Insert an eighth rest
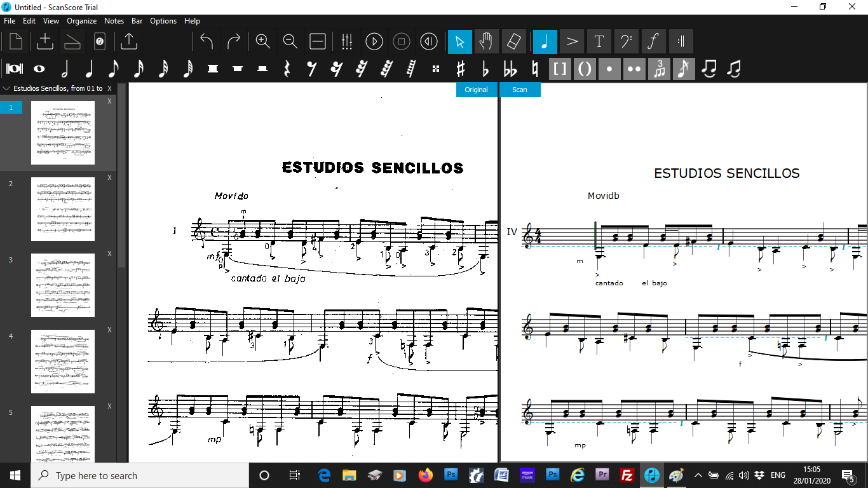This screenshot has height=488, width=868. pyautogui.click(x=312, y=69)
